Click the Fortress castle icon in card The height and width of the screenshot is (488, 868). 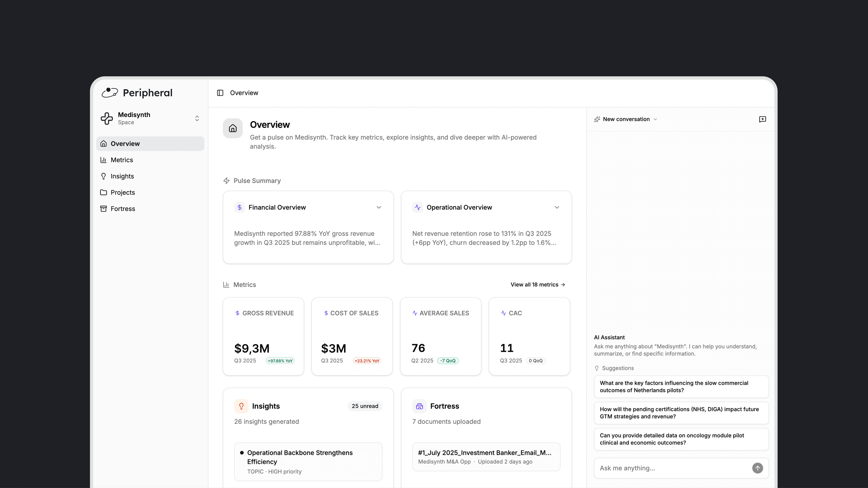tap(420, 406)
